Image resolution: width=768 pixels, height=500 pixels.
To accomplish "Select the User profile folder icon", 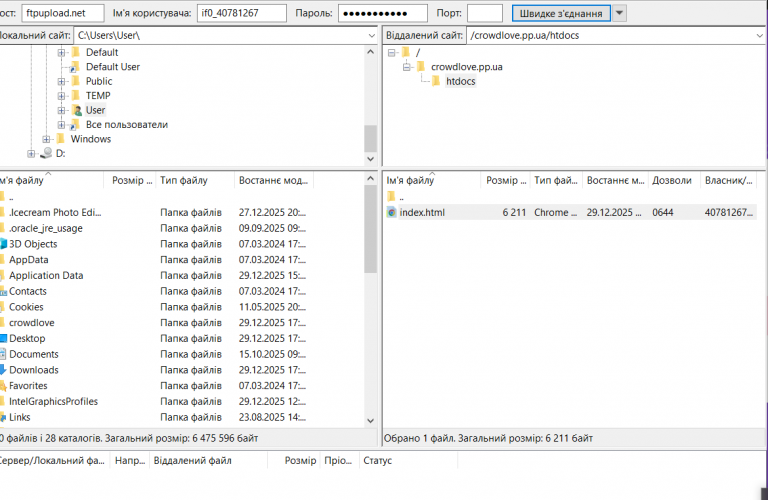I will [x=76, y=110].
